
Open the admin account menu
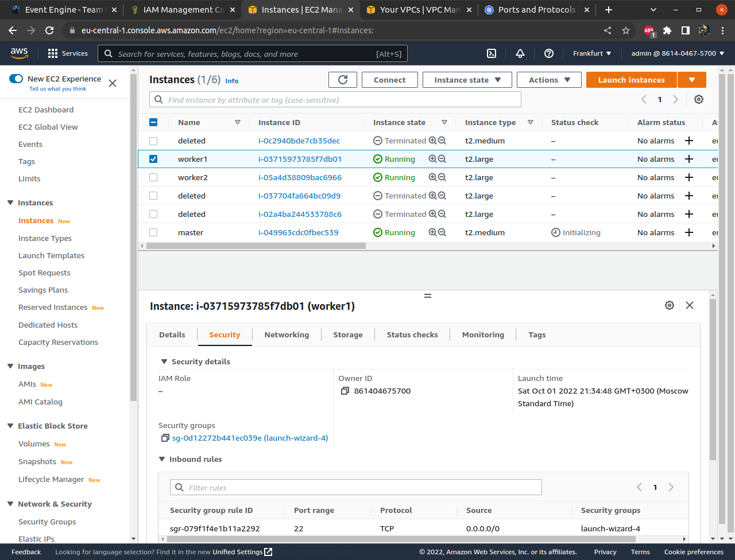678,53
